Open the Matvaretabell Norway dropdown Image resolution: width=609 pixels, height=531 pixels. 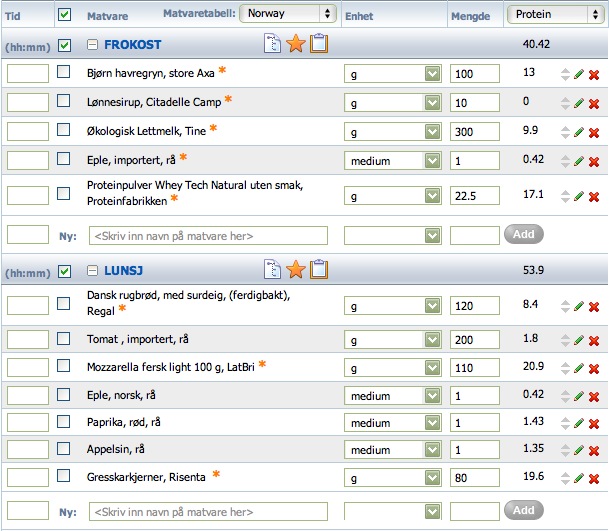pyautogui.click(x=287, y=14)
